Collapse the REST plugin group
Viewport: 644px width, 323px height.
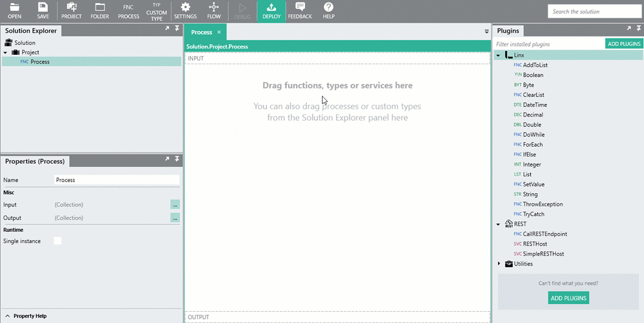(498, 224)
